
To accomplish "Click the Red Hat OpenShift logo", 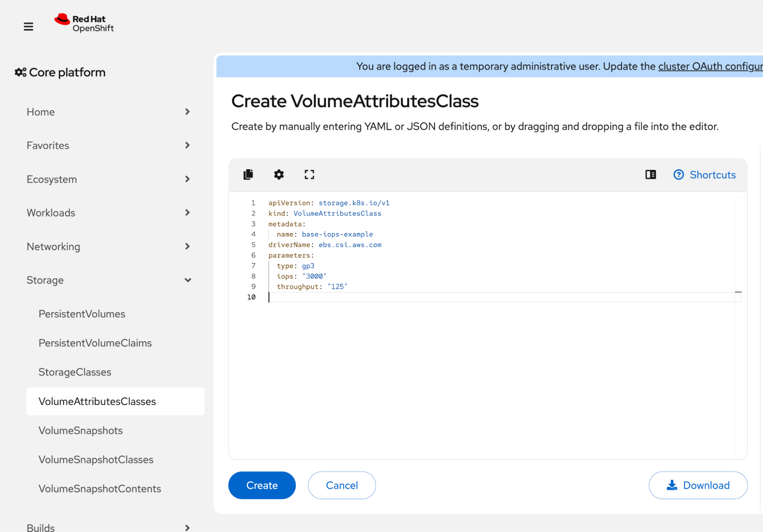I will [x=84, y=23].
